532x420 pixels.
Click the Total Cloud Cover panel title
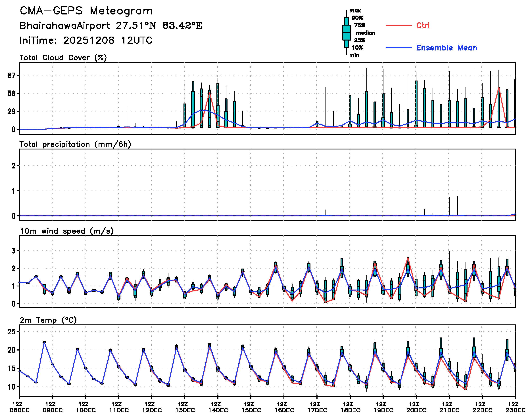[x=63, y=58]
